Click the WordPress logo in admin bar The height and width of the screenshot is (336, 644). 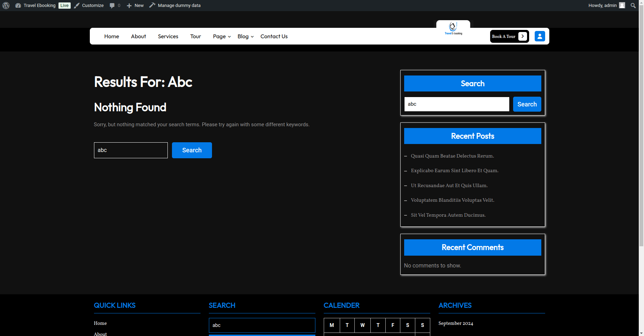[6, 6]
